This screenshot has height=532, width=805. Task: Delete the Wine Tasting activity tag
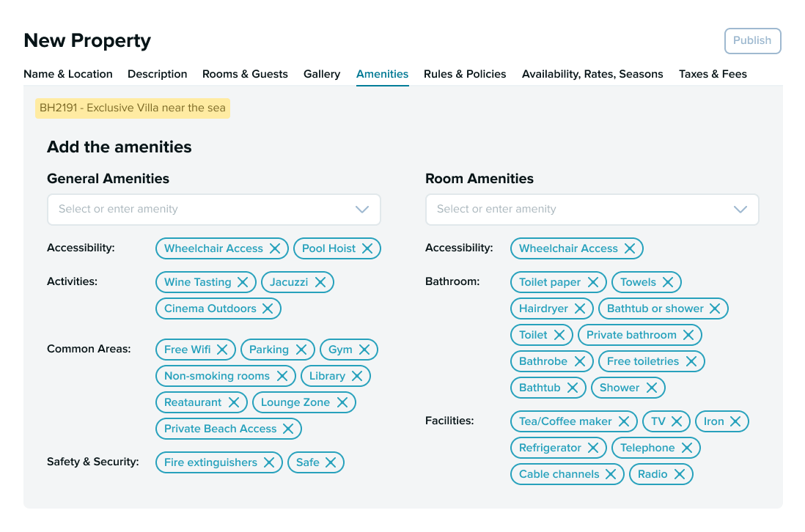pyautogui.click(x=244, y=282)
